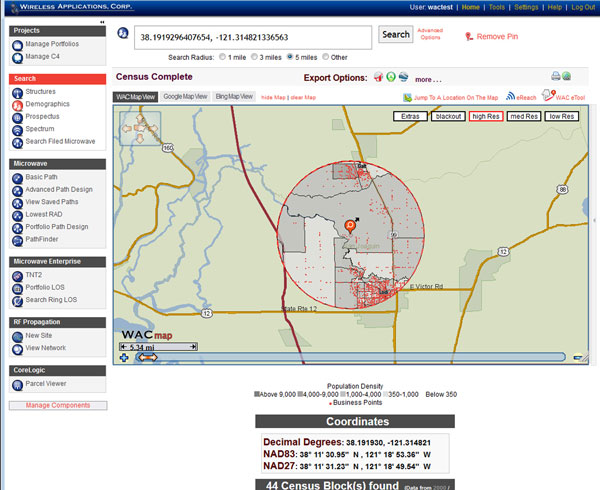Click the PathFinder icon in Microwave section

coord(19,240)
